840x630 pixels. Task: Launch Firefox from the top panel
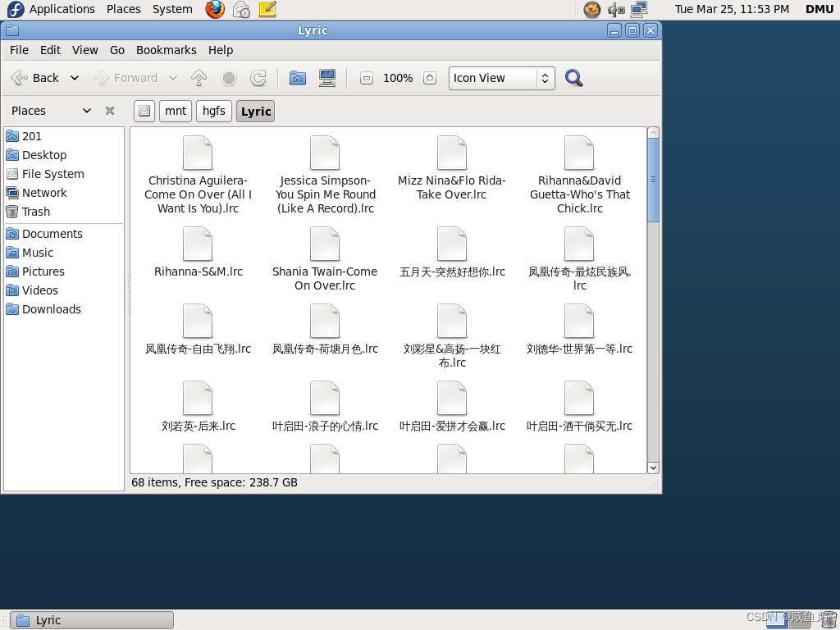(215, 9)
